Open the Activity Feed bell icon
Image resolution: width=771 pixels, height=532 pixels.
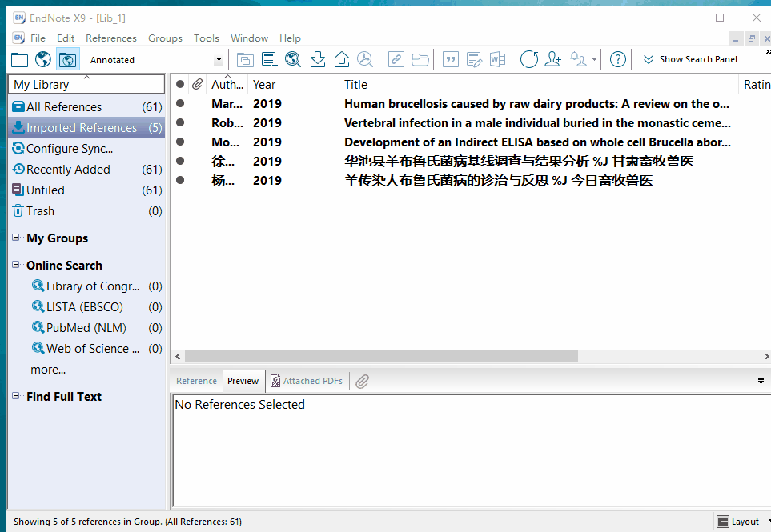pyautogui.click(x=578, y=60)
